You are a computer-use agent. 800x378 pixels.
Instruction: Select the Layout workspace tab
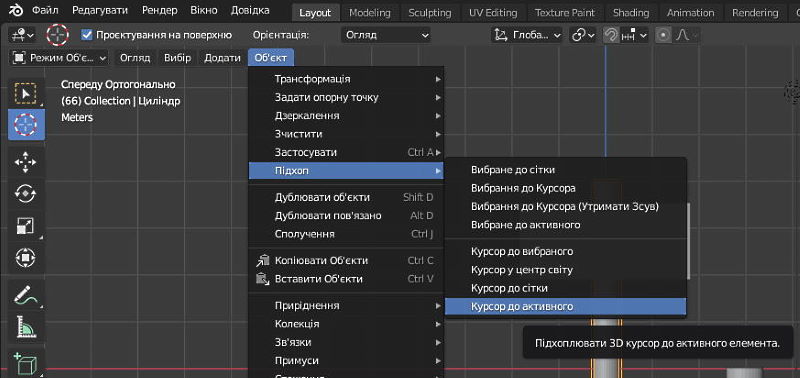[x=315, y=13]
